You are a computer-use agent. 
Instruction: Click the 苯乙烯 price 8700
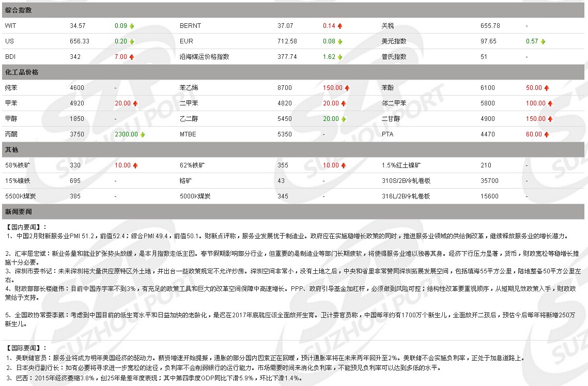pyautogui.click(x=285, y=88)
